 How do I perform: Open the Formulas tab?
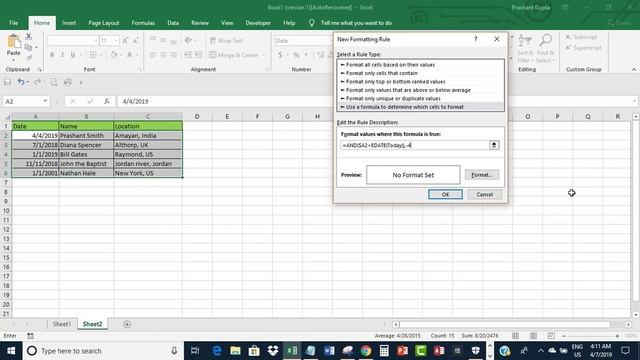pyautogui.click(x=143, y=23)
